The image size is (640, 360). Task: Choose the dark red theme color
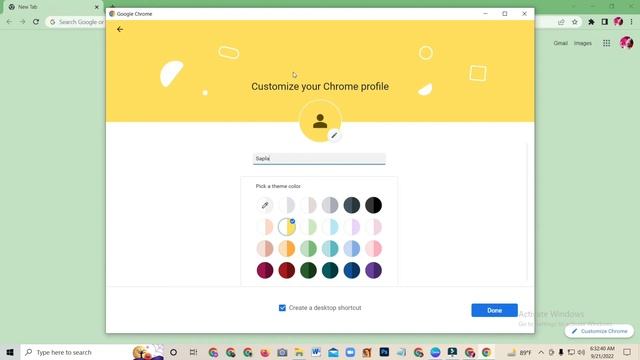point(287,270)
